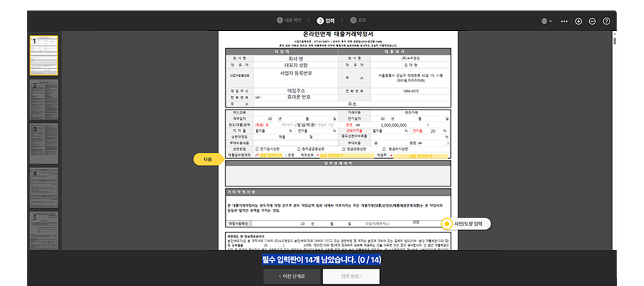Viewport: 644px width, 286px height.
Task: Fill the bank name 내용 입력하기 field
Action: click(x=271, y=156)
